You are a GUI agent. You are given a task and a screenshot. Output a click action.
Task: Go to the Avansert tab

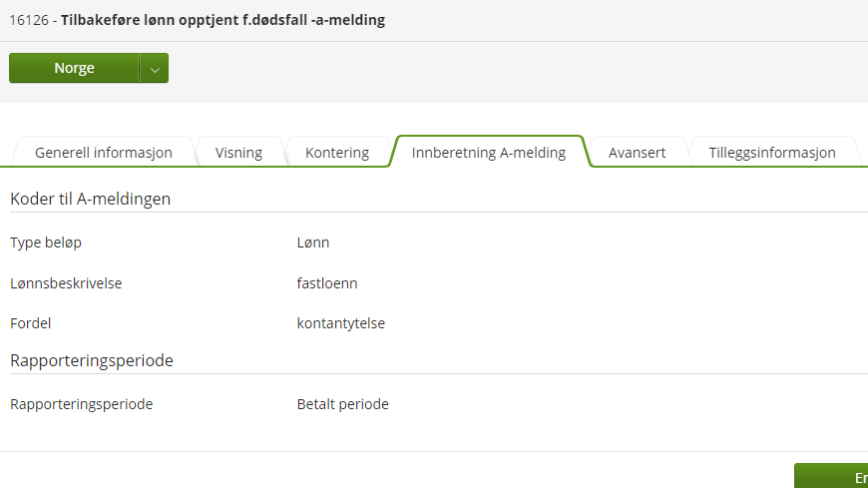pyautogui.click(x=638, y=153)
